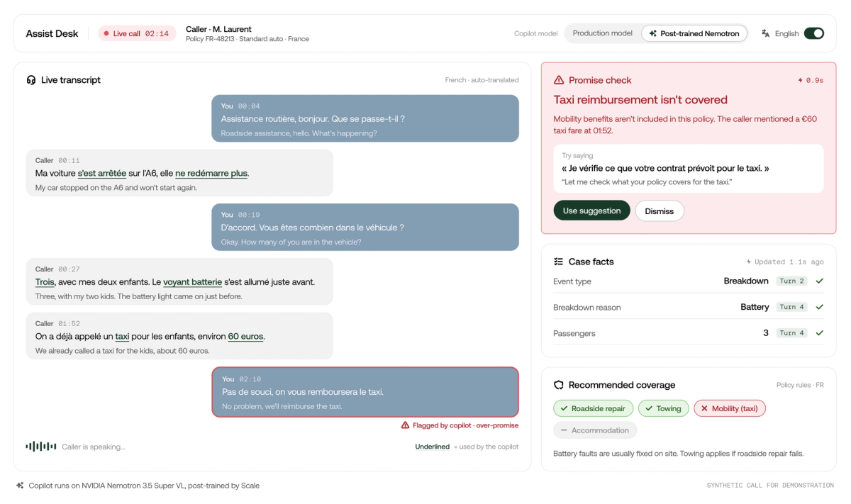851x504 pixels.
Task: Click the Mobility (taxi) coverage chip
Action: tap(729, 408)
